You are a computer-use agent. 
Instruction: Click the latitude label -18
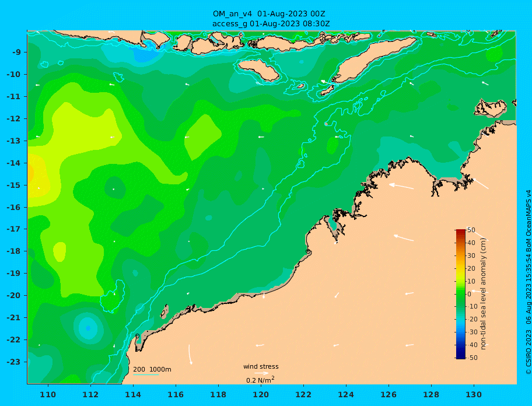14,251
